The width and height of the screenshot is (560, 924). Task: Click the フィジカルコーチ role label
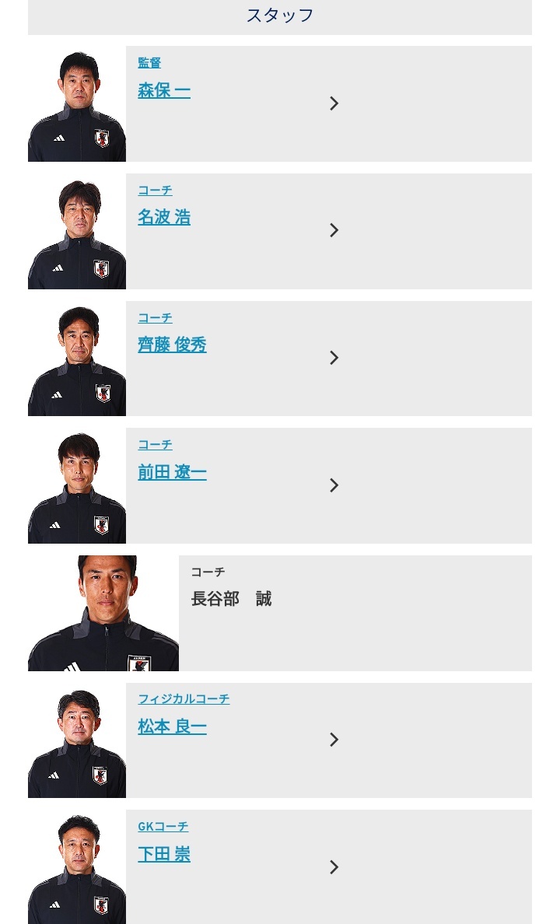(184, 699)
